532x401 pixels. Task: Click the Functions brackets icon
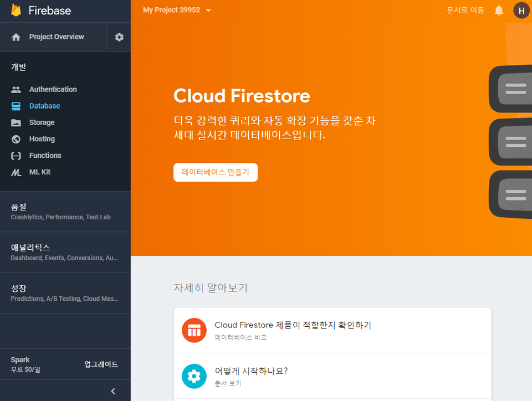[x=16, y=156]
